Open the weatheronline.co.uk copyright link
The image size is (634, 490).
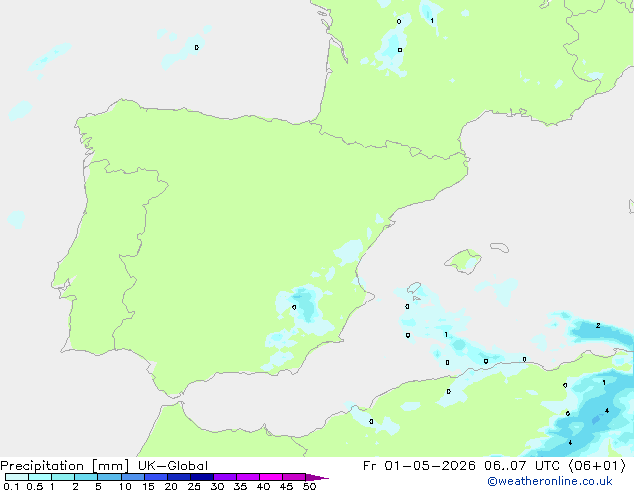pyautogui.click(x=550, y=481)
